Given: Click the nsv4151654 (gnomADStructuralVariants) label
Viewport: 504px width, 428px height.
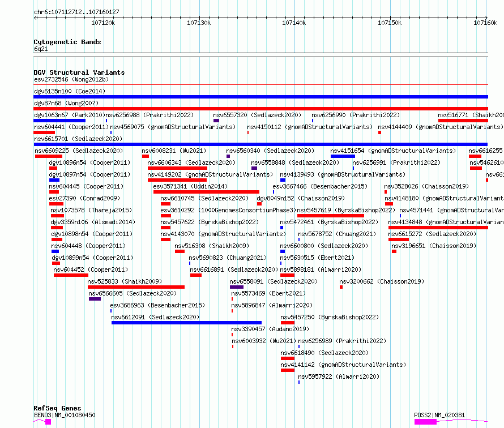Looking at the screenshot, I should [x=393, y=151].
